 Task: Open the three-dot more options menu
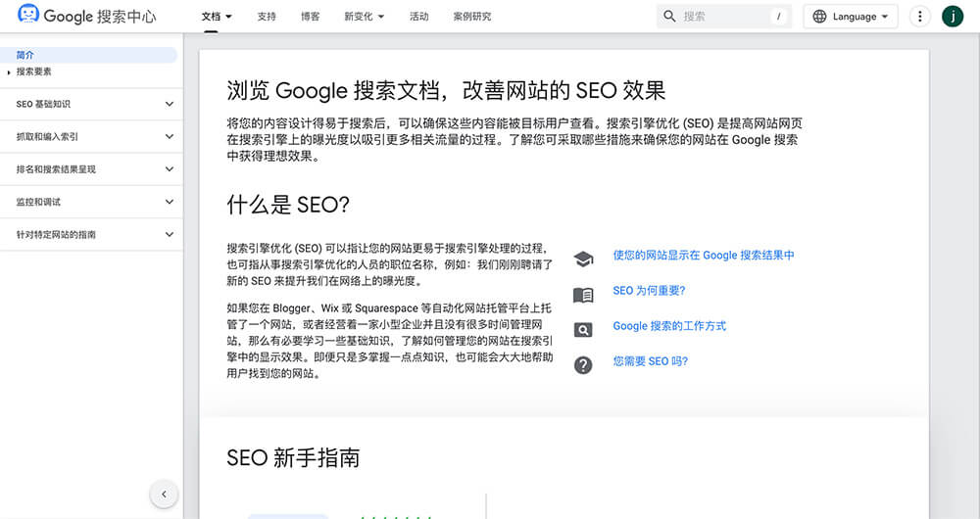point(919,17)
